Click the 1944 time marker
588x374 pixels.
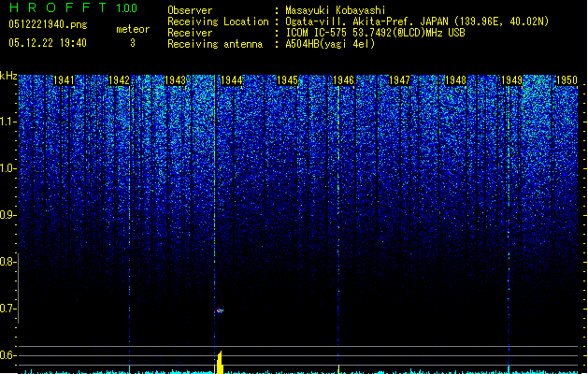click(232, 80)
